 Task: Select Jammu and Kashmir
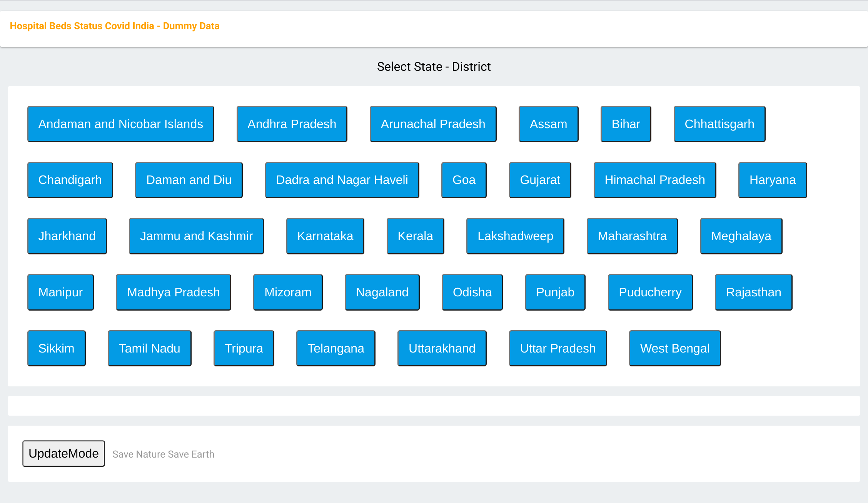[196, 236]
